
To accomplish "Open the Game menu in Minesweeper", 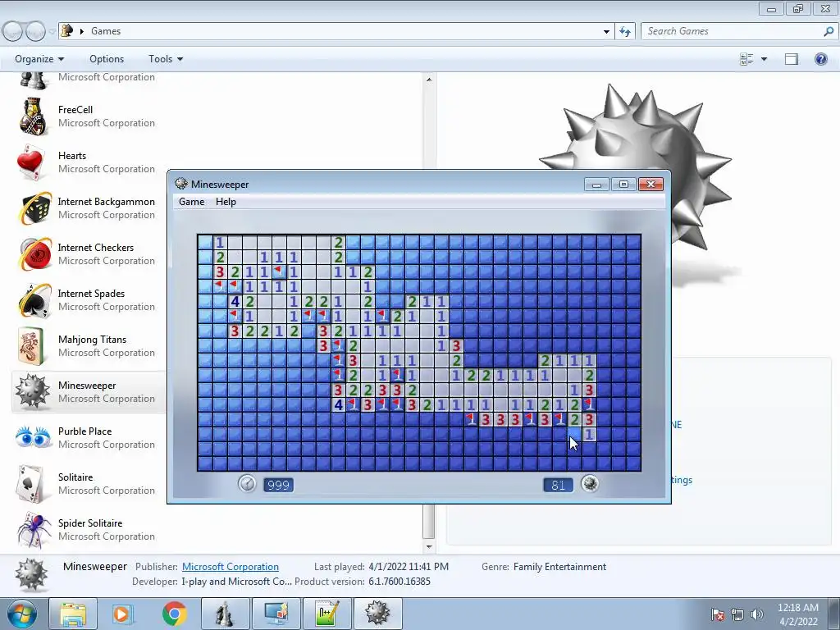I will (x=191, y=202).
